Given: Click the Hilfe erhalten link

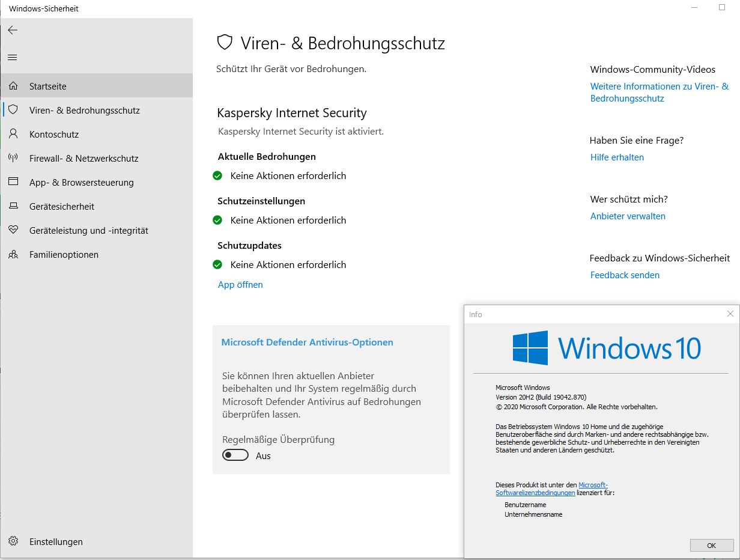Looking at the screenshot, I should click(617, 157).
